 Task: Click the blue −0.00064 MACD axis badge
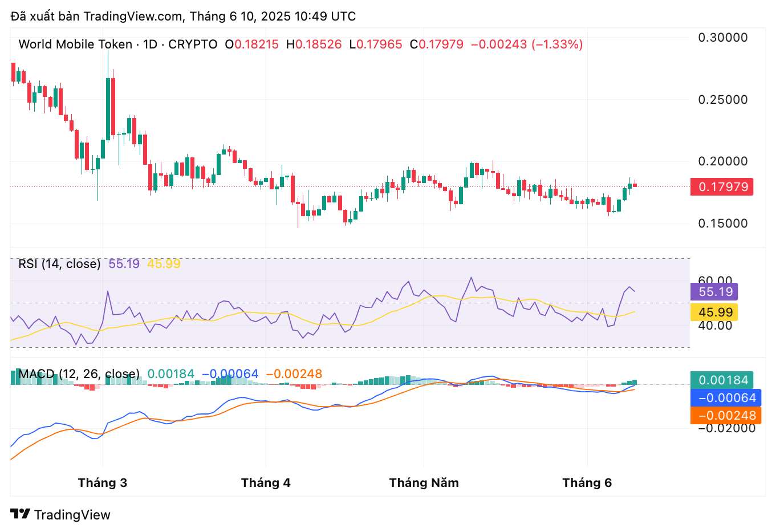click(726, 398)
